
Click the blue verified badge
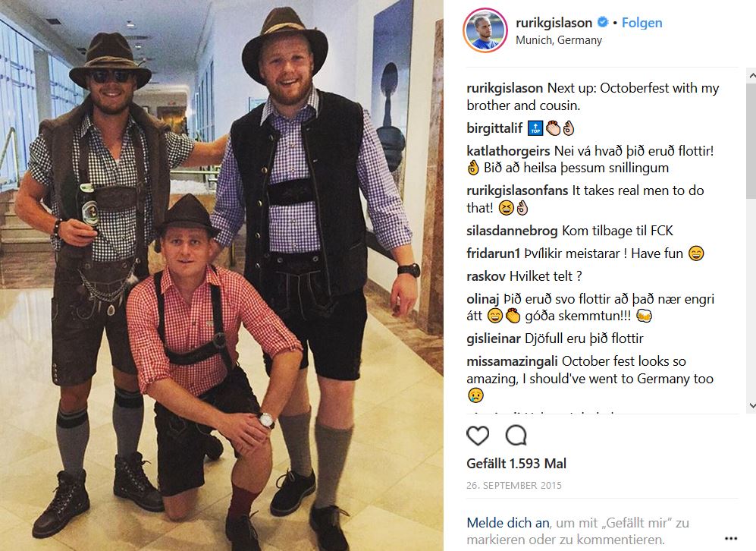pyautogui.click(x=603, y=22)
